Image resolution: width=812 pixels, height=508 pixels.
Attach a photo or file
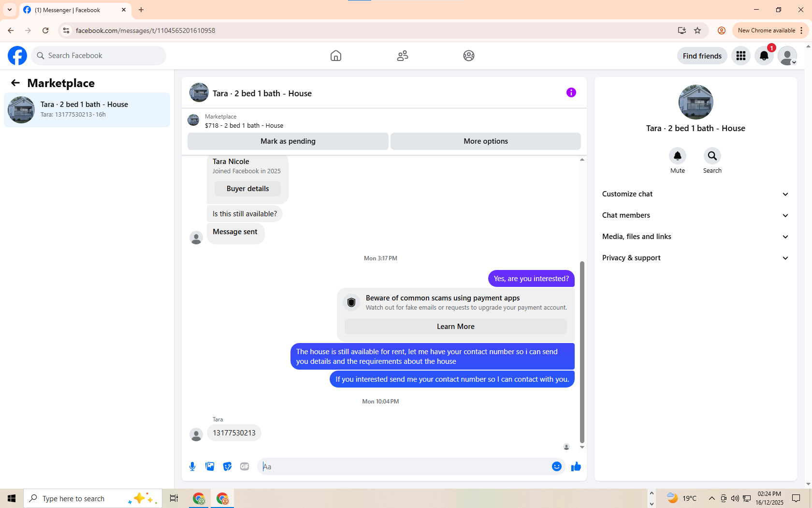210,466
